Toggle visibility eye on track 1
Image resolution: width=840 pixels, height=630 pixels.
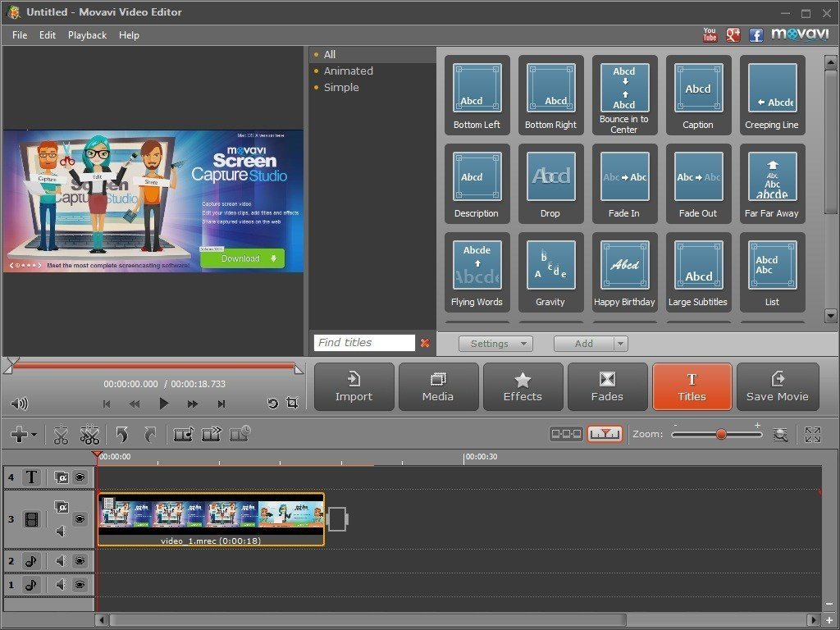click(80, 584)
